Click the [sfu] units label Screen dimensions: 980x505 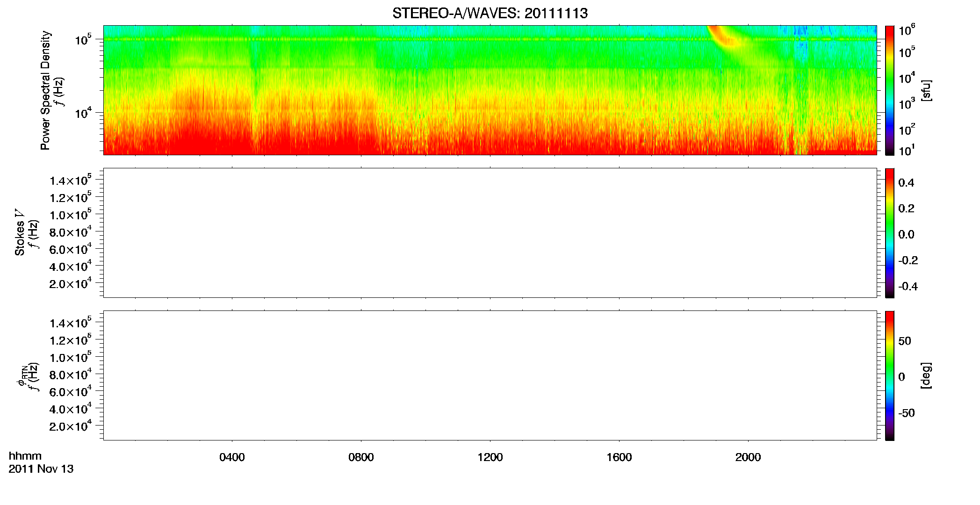(x=926, y=90)
